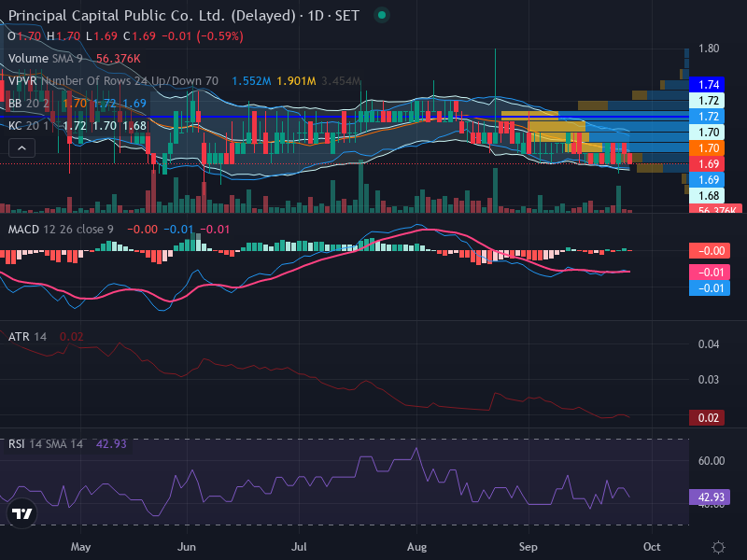Click the TradingView logo icon
The width and height of the screenshot is (747, 560).
pos(21,513)
